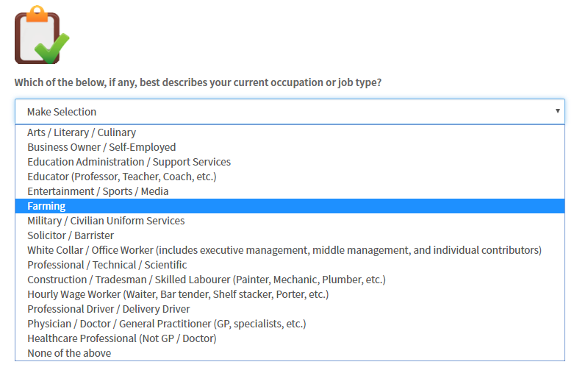
Task: Choose Business Owner / Self-Employed
Action: (x=101, y=147)
